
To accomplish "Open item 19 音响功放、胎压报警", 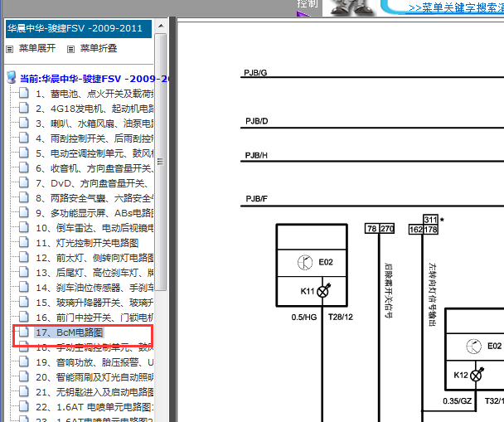I will pos(94,362).
